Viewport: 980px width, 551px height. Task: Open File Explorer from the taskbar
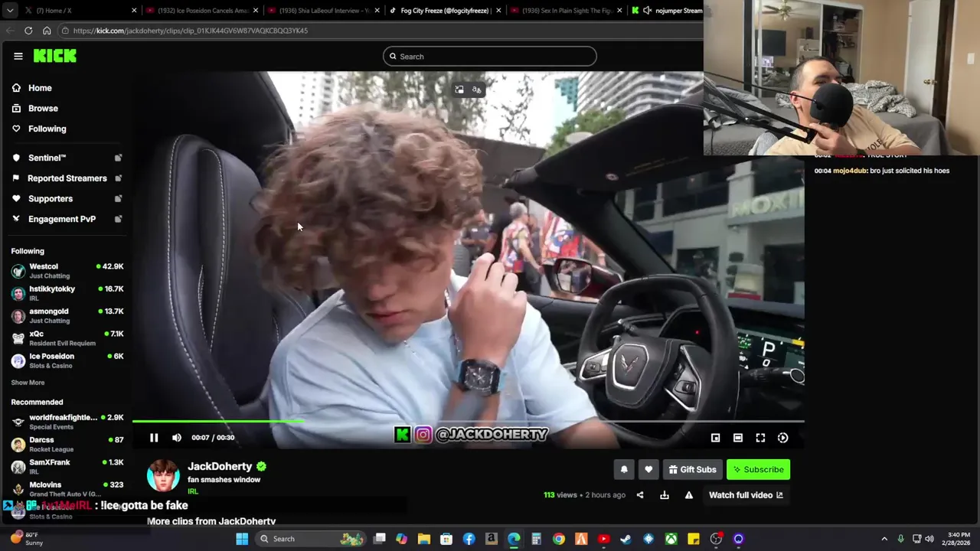(x=423, y=539)
